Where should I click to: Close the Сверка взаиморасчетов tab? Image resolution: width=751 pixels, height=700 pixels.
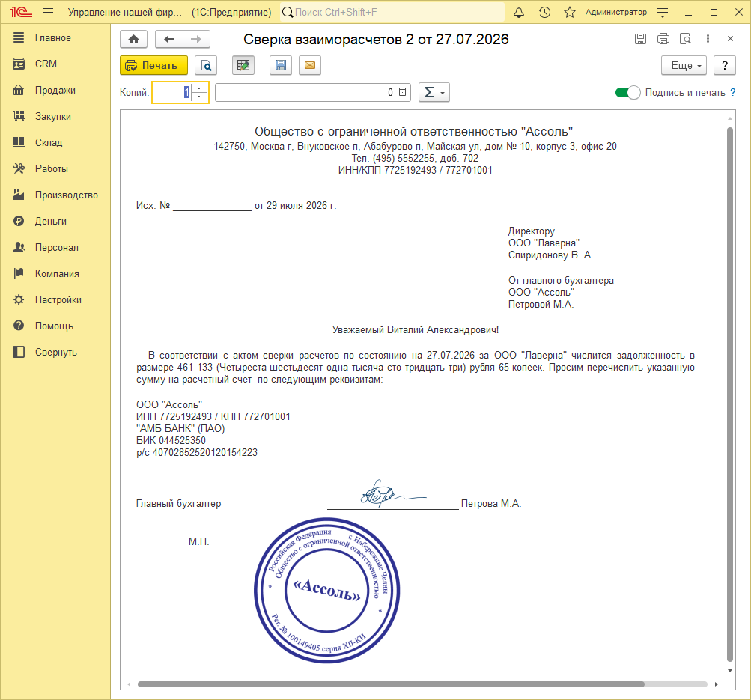click(730, 39)
